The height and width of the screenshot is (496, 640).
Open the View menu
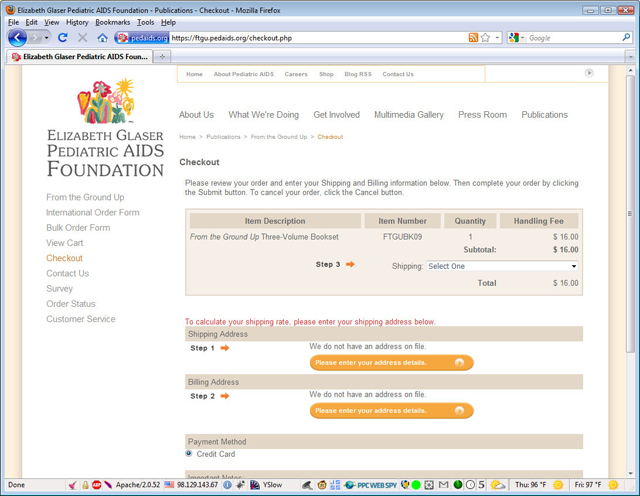click(x=51, y=22)
